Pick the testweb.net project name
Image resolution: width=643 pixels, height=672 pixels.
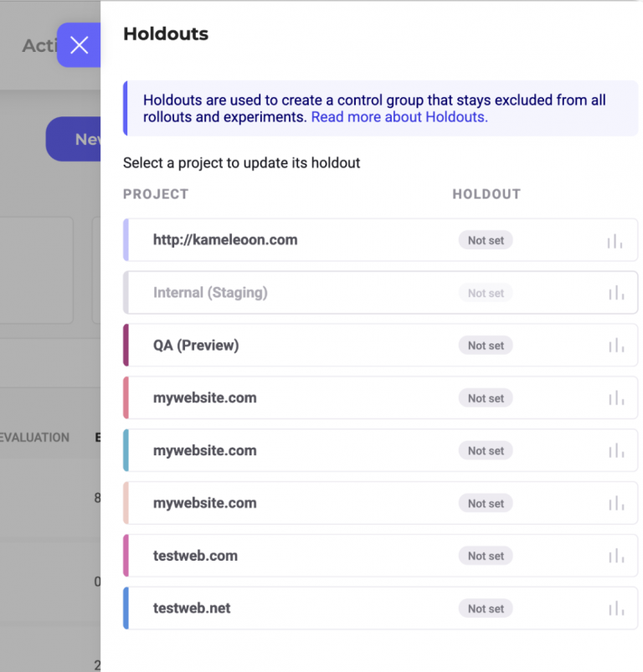coord(192,608)
